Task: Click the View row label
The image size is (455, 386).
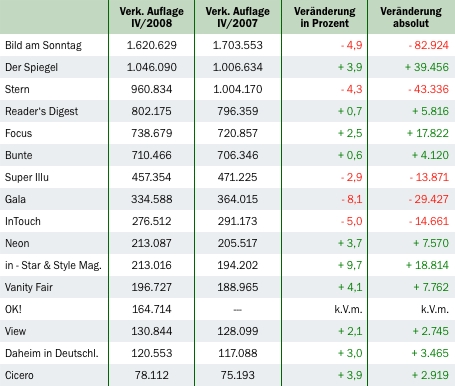Action: [x=15, y=331]
